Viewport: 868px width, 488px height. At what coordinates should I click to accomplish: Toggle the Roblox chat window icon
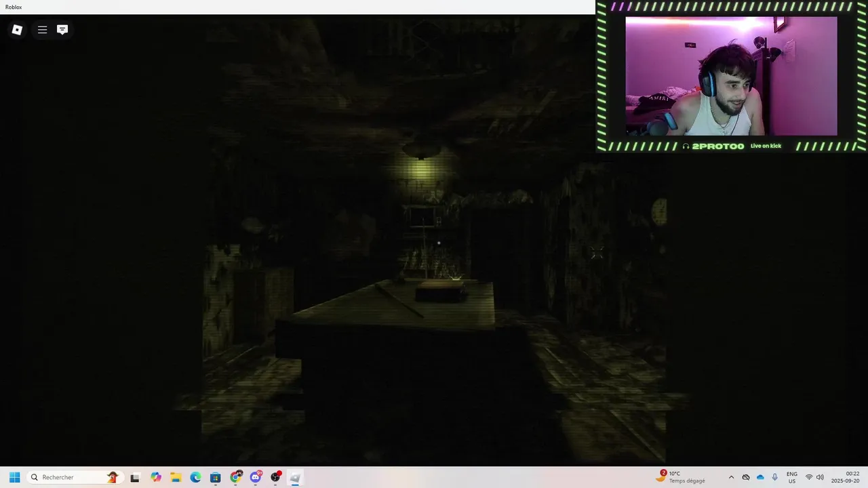click(x=62, y=30)
